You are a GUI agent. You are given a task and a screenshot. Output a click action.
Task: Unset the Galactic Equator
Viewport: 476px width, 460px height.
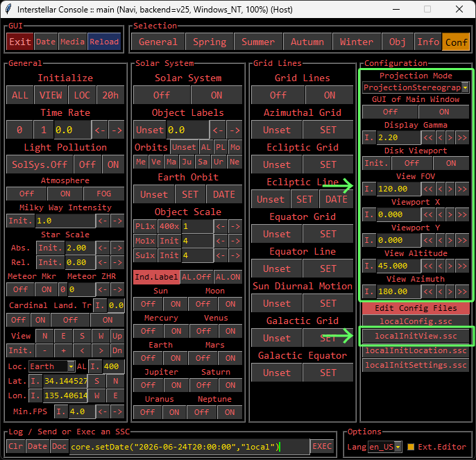[x=277, y=373]
